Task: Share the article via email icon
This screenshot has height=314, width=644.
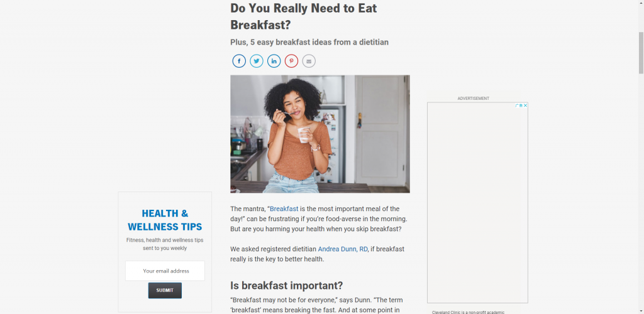Action: [309, 61]
